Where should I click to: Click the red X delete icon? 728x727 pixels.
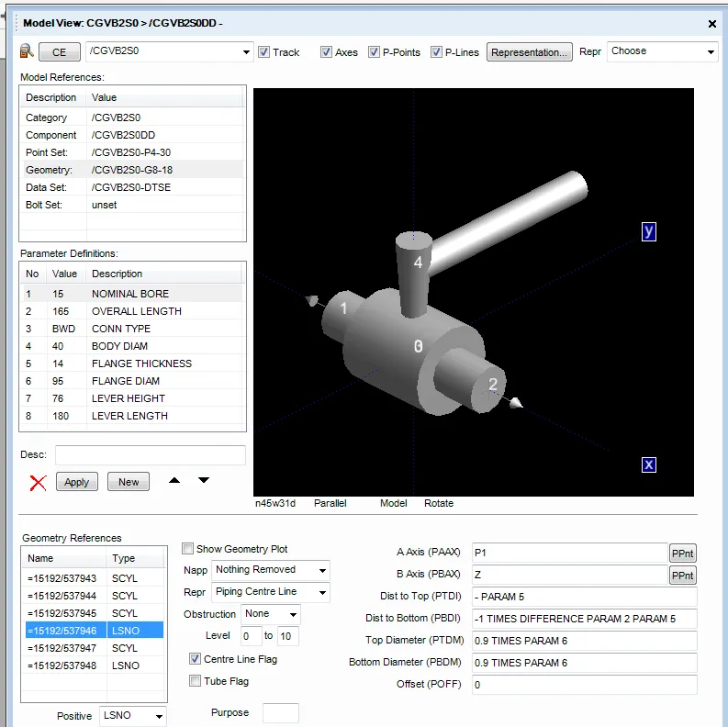click(38, 483)
